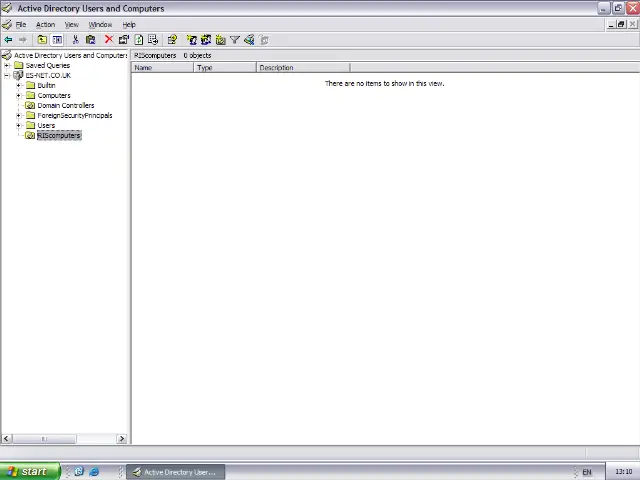
Task: Sort list by Name column header
Action: tap(162, 68)
